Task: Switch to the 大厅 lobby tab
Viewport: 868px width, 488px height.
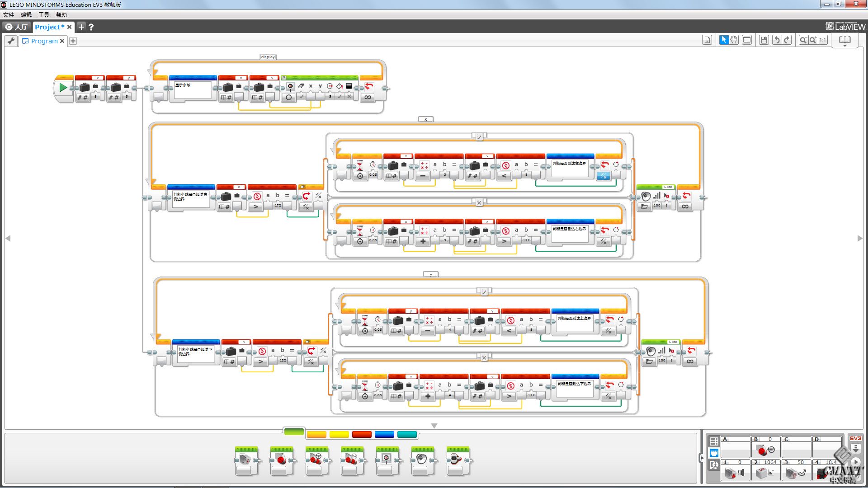Action: pyautogui.click(x=16, y=27)
